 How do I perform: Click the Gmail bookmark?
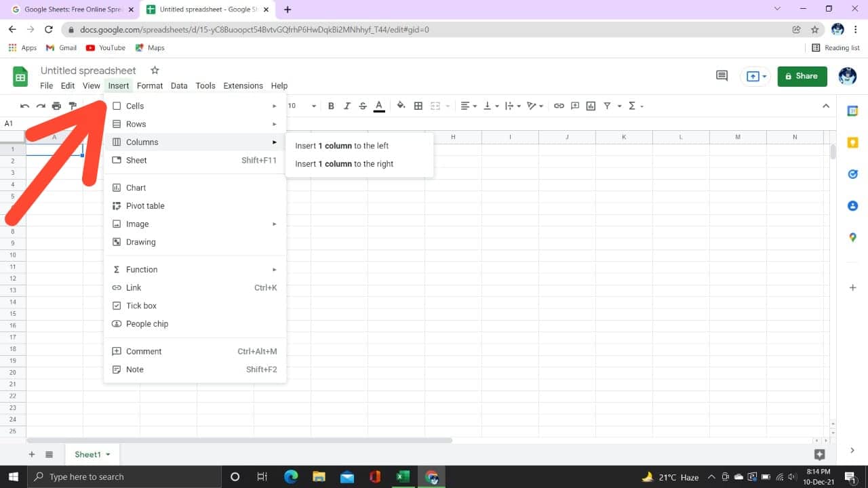click(61, 47)
